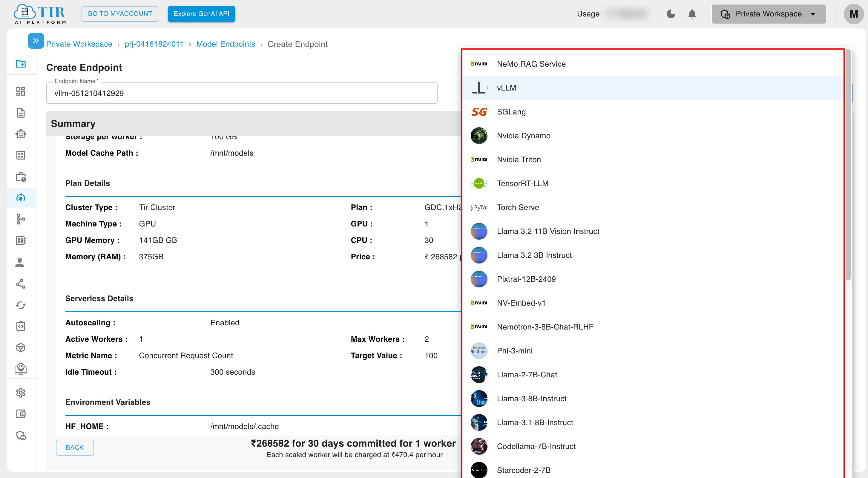
Task: Open the wallet billing sidebar icon
Action: click(x=21, y=414)
